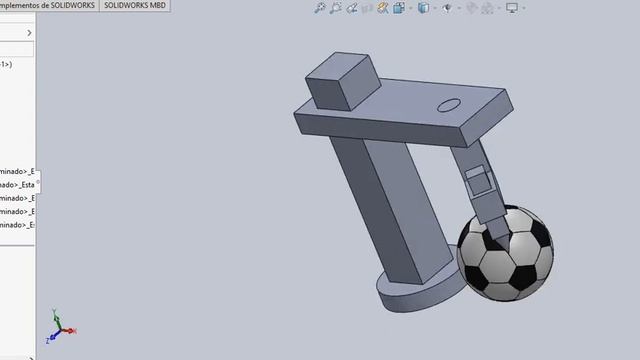The image size is (640, 360).
Task: Expand the panel with the right chevron
Action: pos(29,33)
